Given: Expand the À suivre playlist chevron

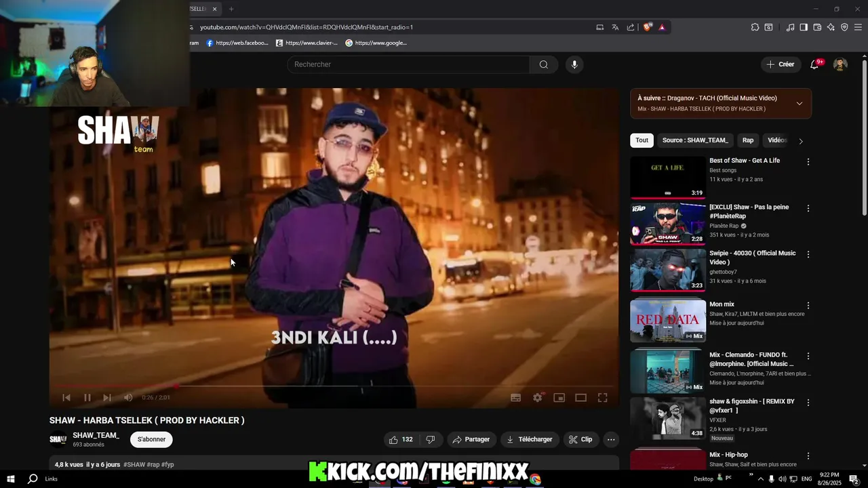Looking at the screenshot, I should [799, 103].
